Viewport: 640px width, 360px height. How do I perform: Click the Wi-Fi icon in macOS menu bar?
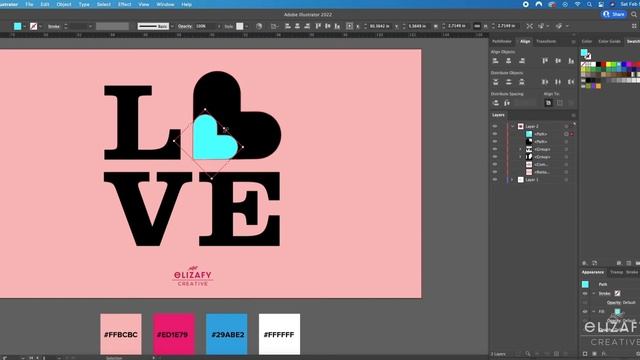tap(577, 4)
